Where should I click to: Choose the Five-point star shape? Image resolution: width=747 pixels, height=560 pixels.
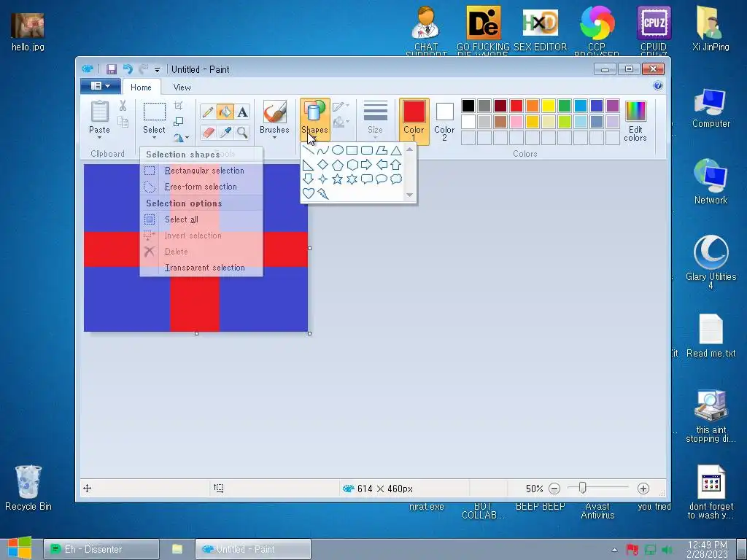(x=337, y=179)
